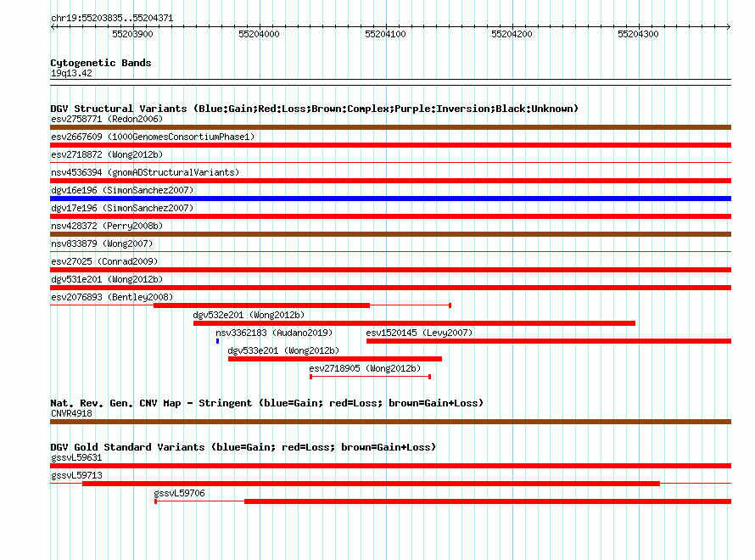Screen dimensions: 755x560
Task: Click the red bar under dgv532e201
Action: (414, 323)
